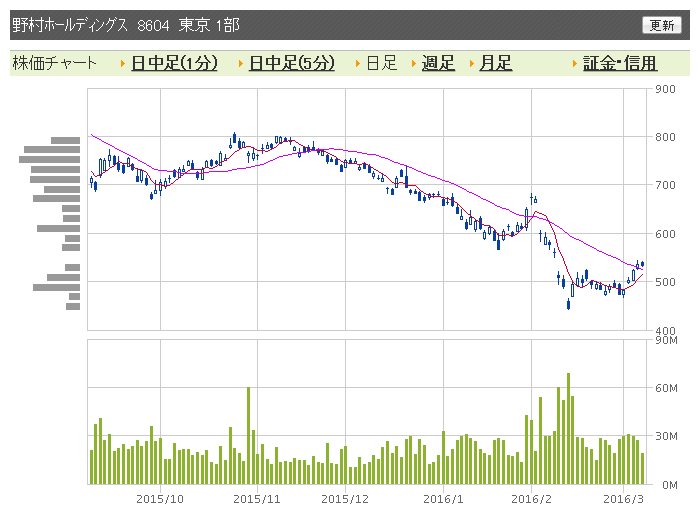Open the 日中足(1分) intraday chart link
Screen dimensions: 698x532
[x=174, y=63]
